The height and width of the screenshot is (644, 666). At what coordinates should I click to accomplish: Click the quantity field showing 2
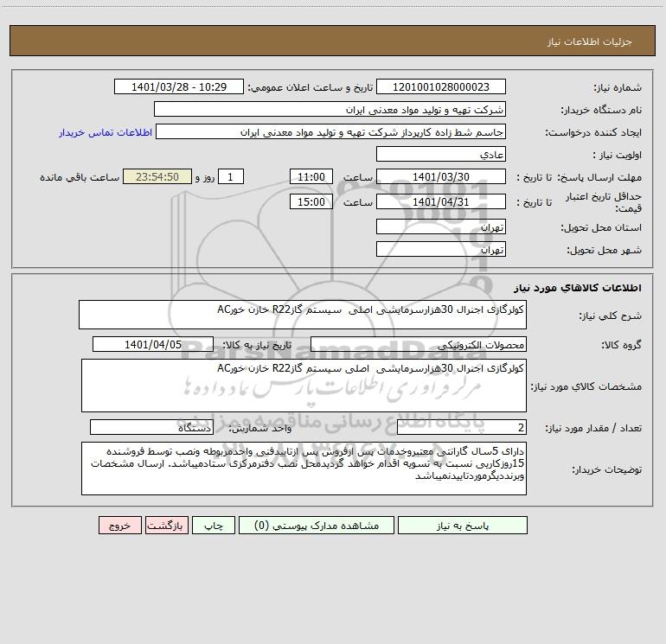[462, 428]
